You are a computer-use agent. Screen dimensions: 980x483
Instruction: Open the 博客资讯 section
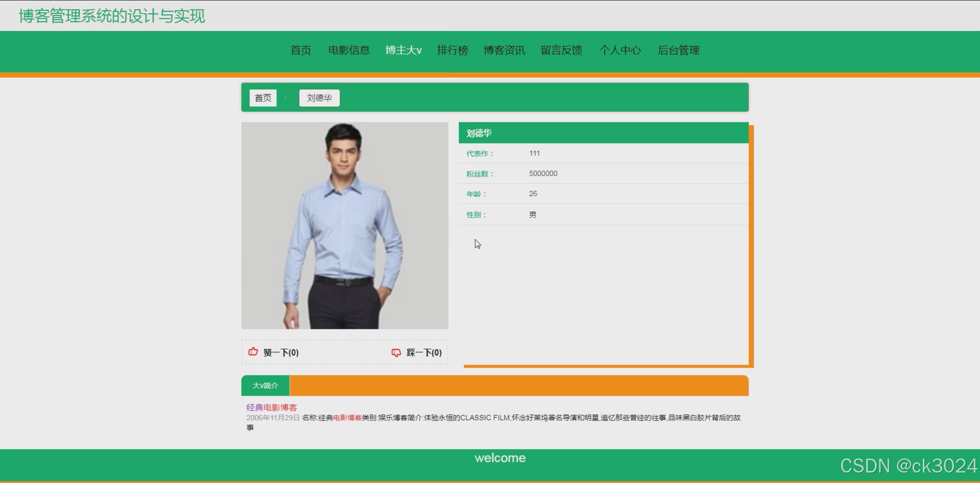click(504, 51)
